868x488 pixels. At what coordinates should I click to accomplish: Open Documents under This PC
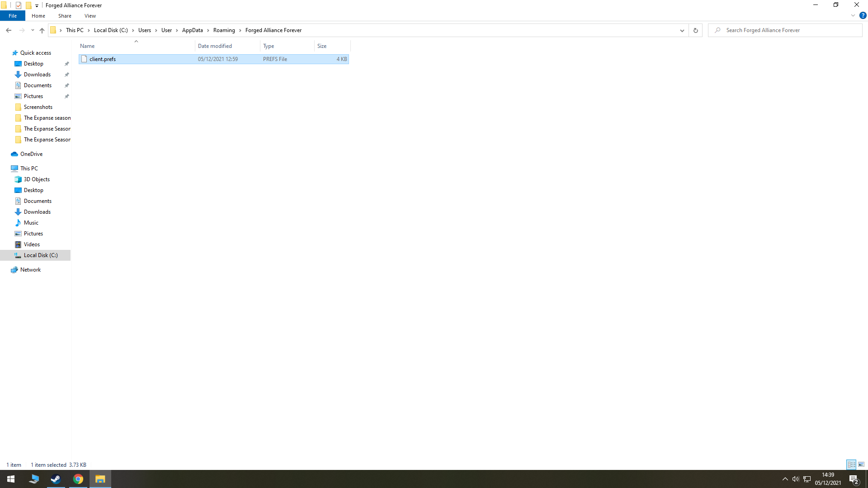(38, 201)
